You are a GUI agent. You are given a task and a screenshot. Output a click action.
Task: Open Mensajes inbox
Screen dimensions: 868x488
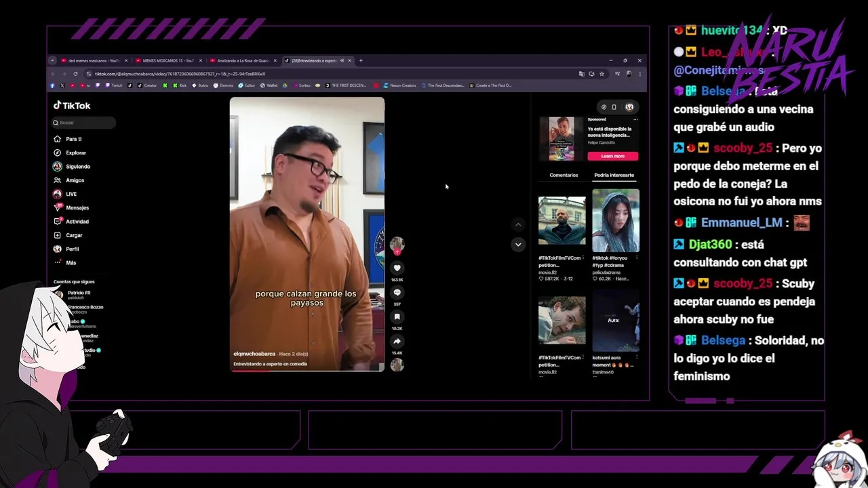coord(71,208)
